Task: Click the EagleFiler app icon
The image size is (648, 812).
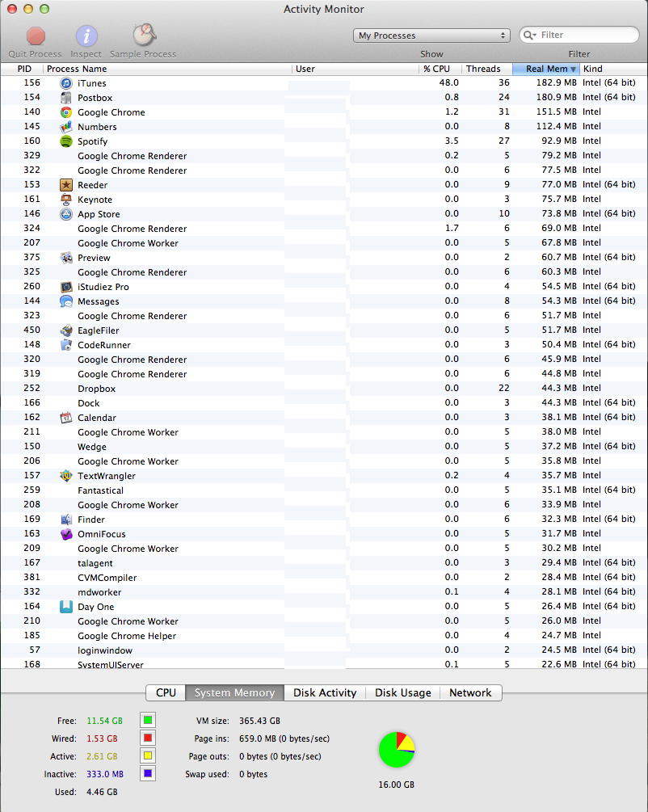Action: 65,330
